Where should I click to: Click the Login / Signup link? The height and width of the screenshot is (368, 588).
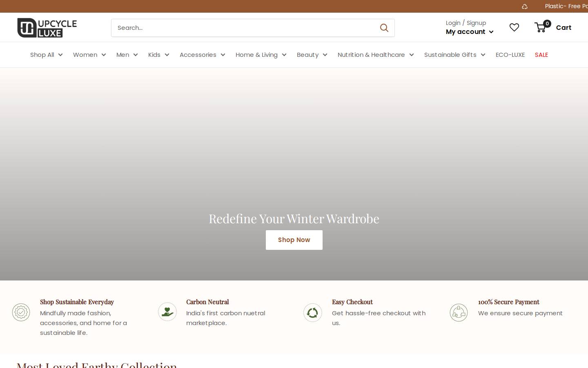tap(466, 23)
